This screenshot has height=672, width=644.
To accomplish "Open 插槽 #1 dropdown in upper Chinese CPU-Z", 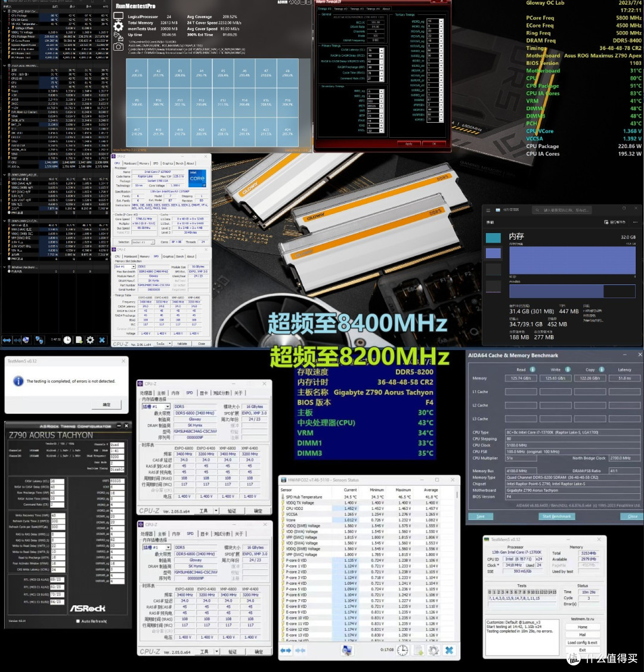I will pos(167,406).
